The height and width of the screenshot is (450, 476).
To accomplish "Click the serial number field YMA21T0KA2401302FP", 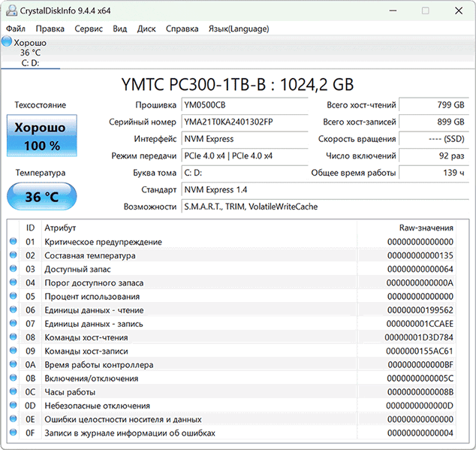I will click(x=245, y=122).
